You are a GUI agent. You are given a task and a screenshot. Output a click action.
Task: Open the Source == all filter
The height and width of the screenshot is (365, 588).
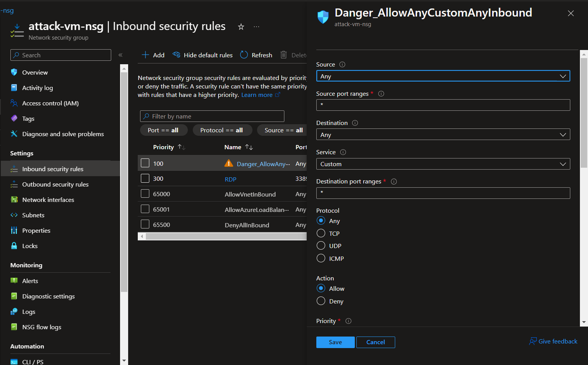coord(282,130)
